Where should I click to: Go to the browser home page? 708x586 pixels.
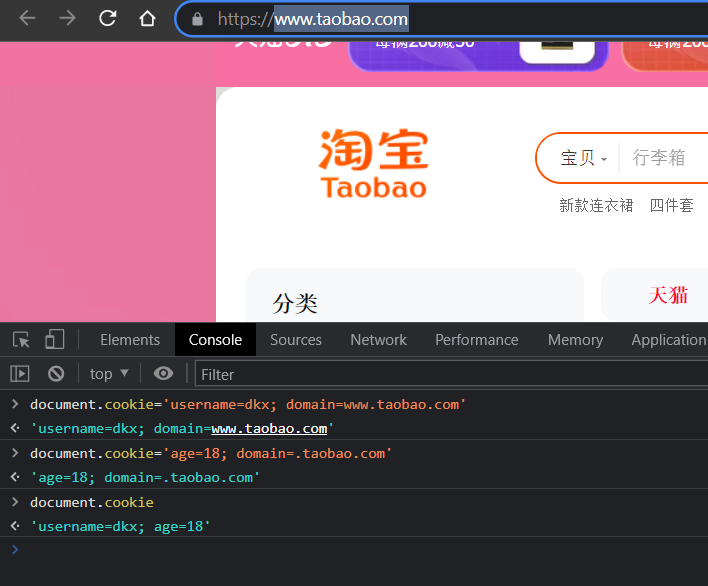[x=147, y=19]
